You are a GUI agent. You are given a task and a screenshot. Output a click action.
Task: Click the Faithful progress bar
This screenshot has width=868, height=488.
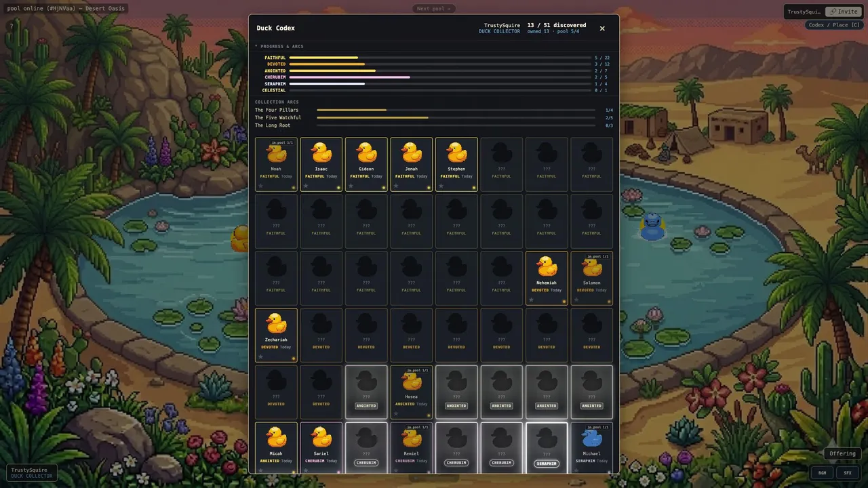pos(439,58)
